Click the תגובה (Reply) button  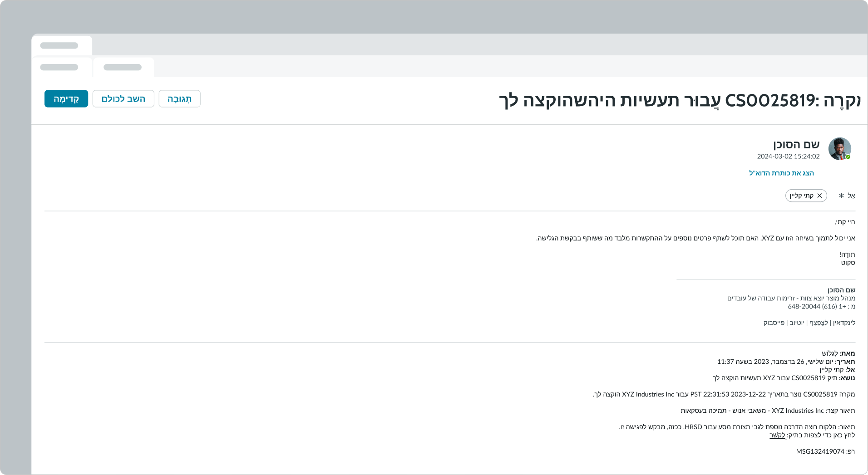coord(180,98)
